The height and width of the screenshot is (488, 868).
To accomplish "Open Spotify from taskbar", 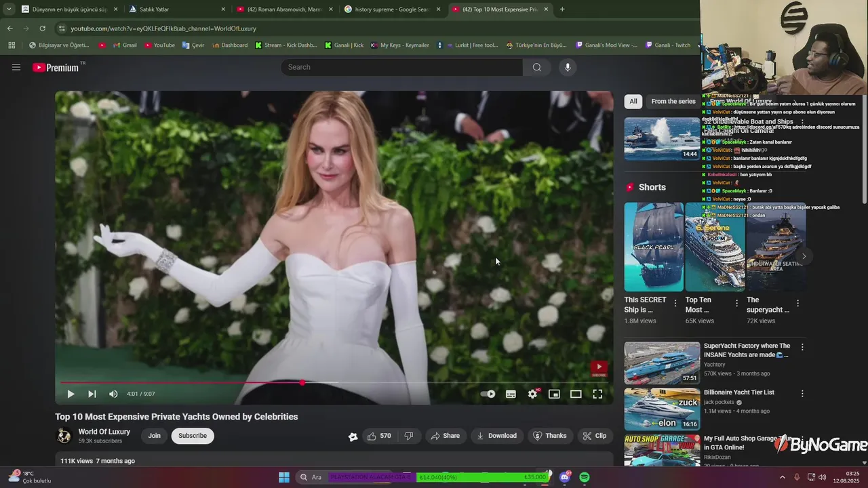I will point(585,477).
